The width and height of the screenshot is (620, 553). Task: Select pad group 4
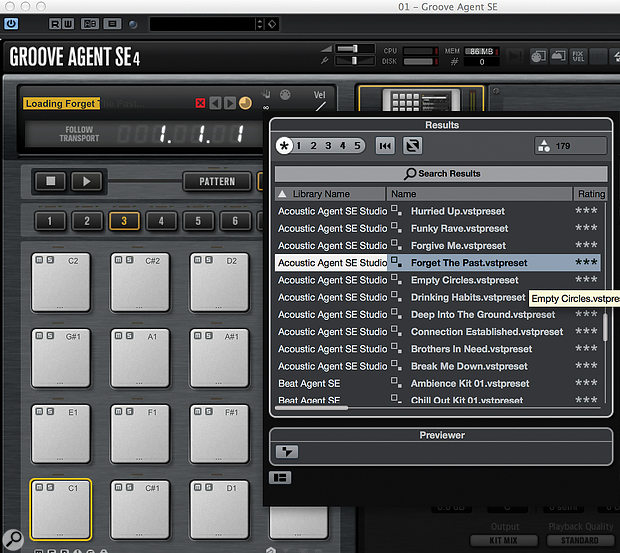[161, 221]
